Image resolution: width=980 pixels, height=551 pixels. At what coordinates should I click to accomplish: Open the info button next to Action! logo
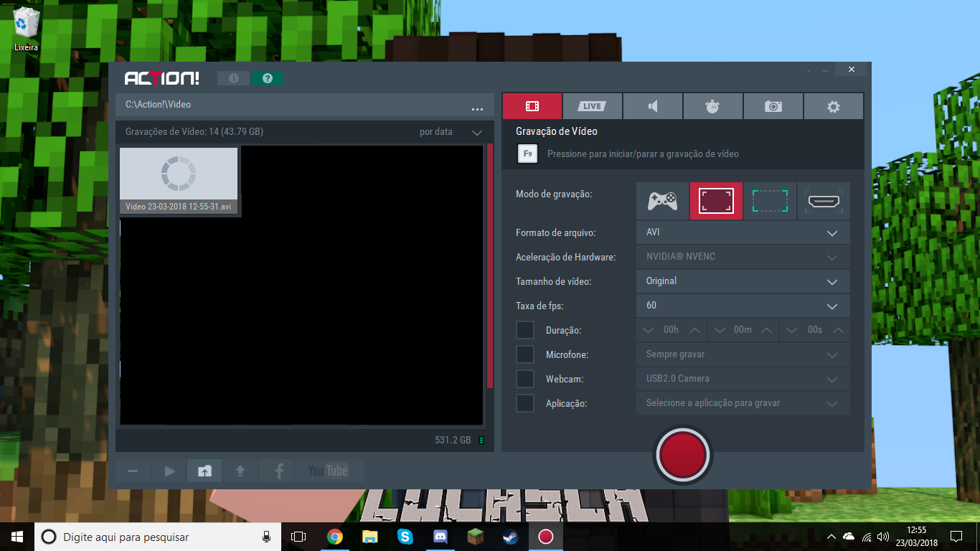234,78
